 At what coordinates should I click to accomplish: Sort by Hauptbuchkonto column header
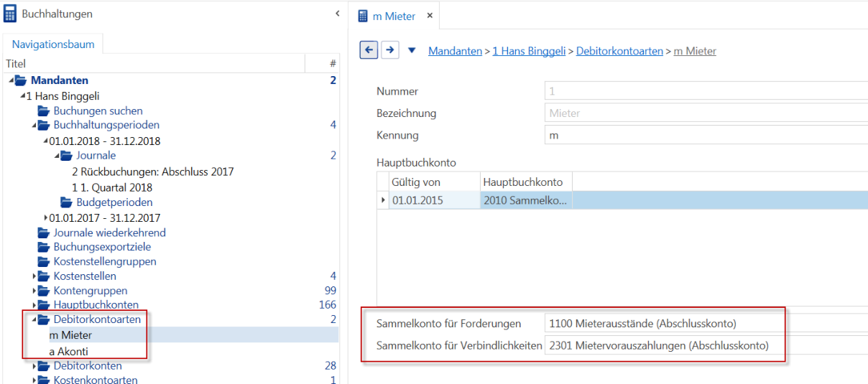526,182
